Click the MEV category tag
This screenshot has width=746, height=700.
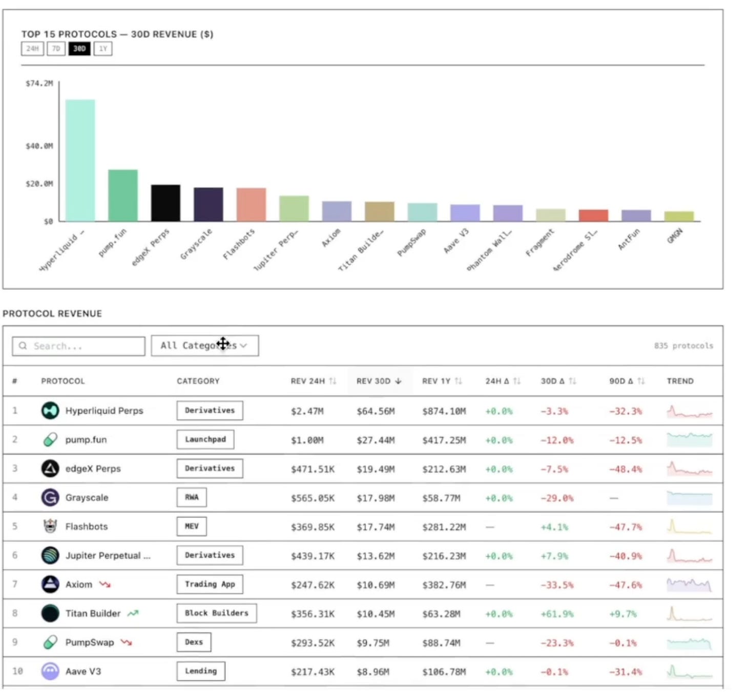(192, 526)
